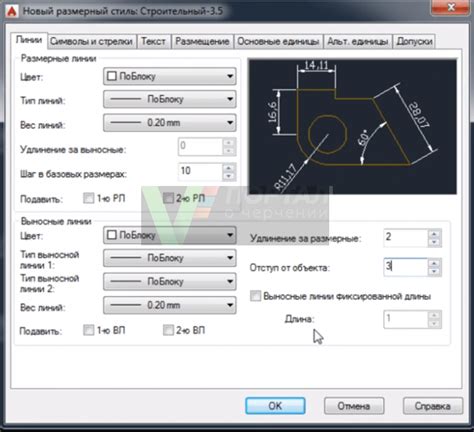
Task: Decrease the 'Удлинение за размерные' spinner value
Action: (x=434, y=242)
